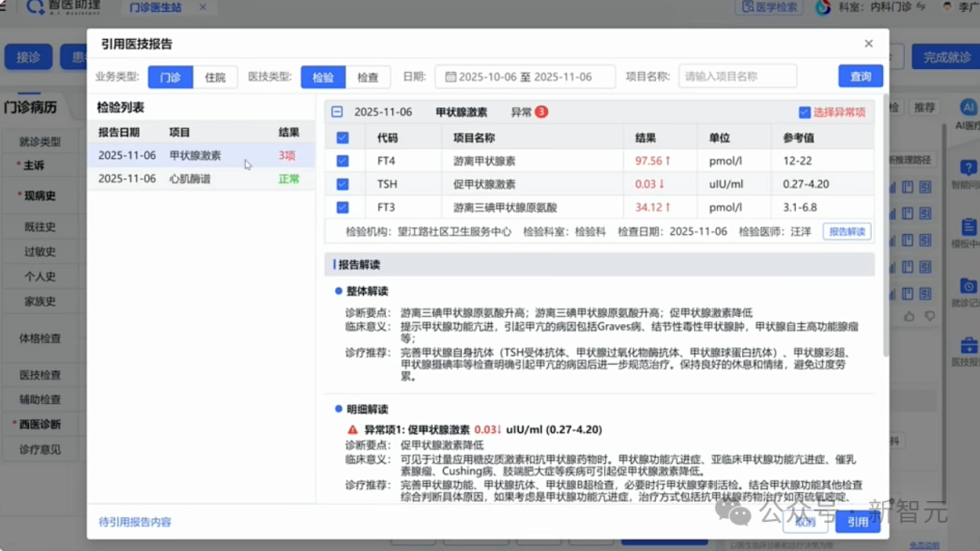Give a thumbs-up on the 整体解读 section
This screenshot has width=980, height=551.
coord(909,316)
